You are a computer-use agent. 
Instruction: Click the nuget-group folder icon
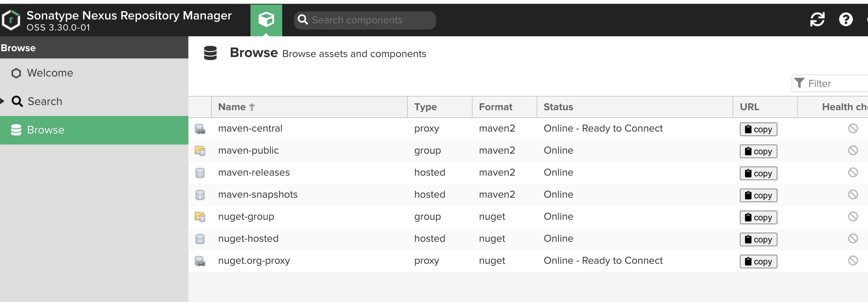[x=200, y=217]
